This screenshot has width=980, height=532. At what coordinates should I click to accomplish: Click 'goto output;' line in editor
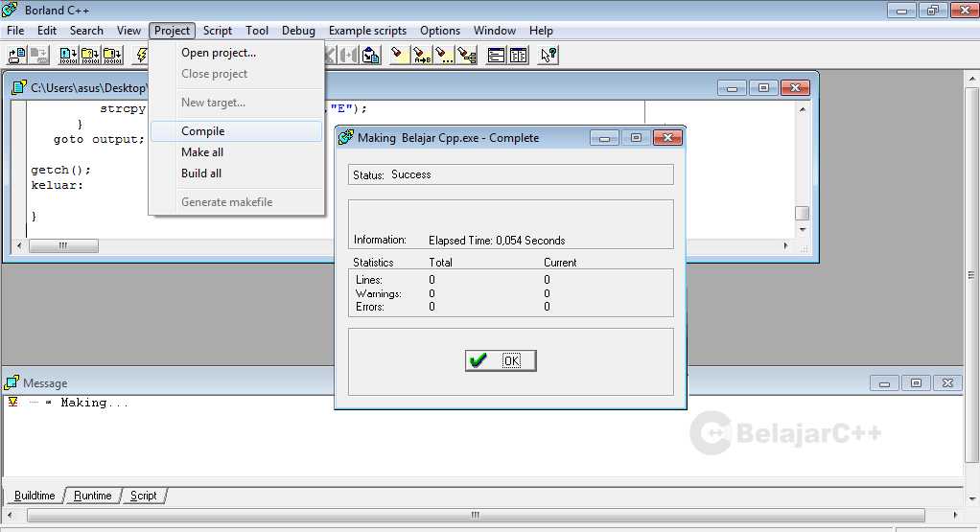[x=99, y=139]
